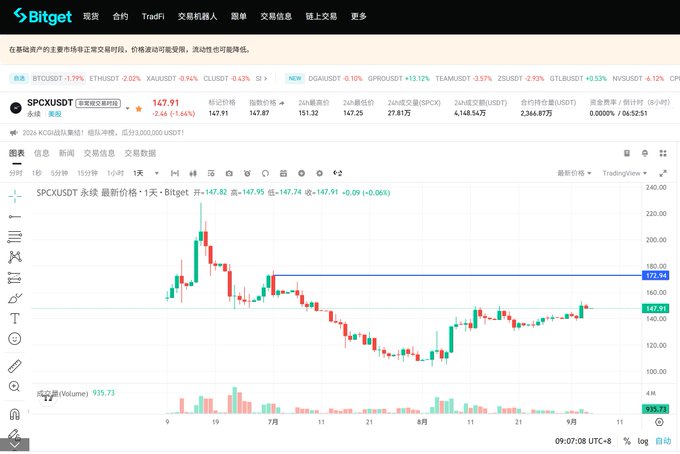Click the date range bracket icon in toolbar
Image resolution: width=680 pixels, height=454 pixels.
point(175,173)
